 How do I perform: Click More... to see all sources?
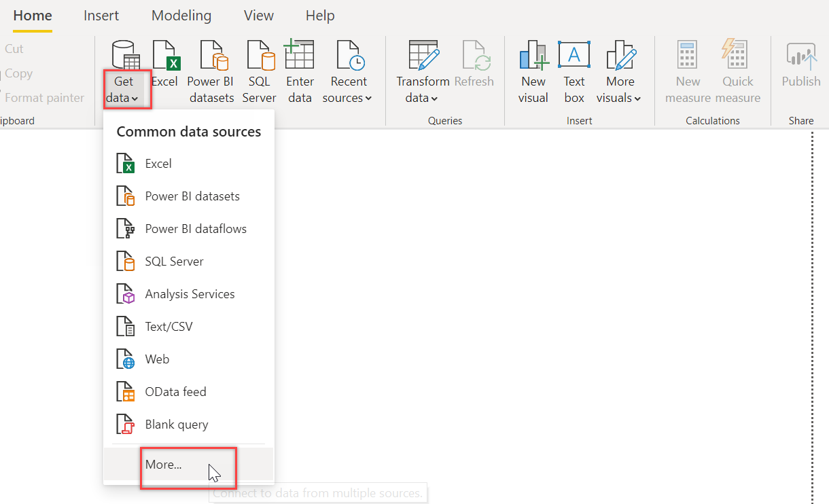[189, 465]
